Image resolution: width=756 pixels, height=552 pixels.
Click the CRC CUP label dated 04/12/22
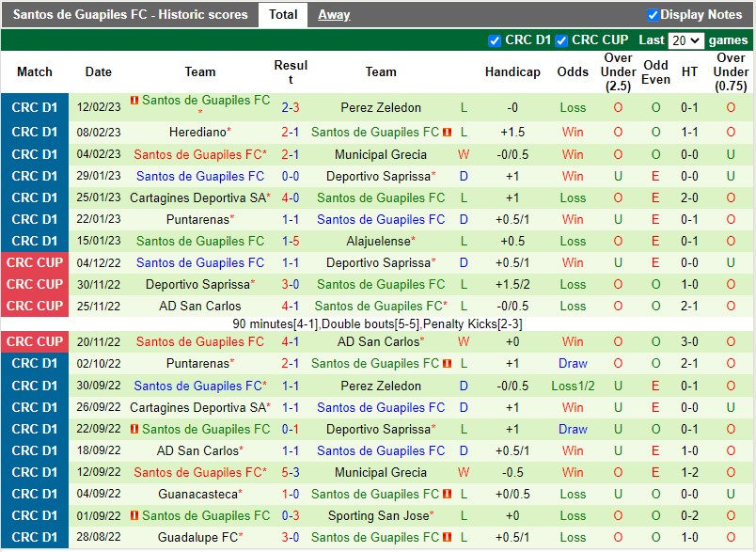pyautogui.click(x=35, y=262)
